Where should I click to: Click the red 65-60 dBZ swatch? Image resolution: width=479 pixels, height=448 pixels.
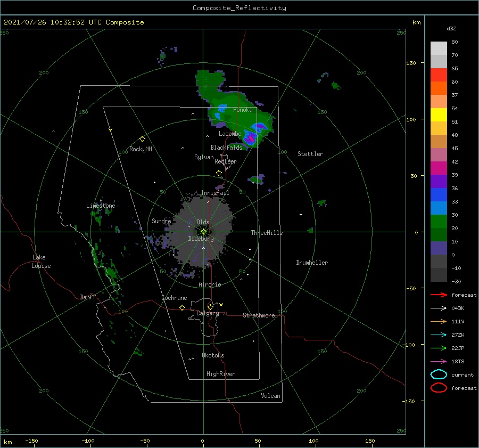click(439, 75)
